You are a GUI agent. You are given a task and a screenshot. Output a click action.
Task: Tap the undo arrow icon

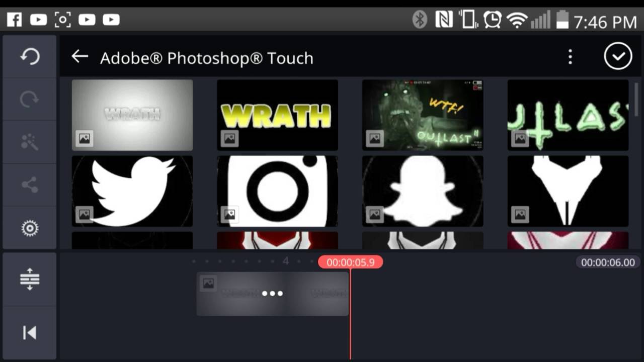[30, 57]
